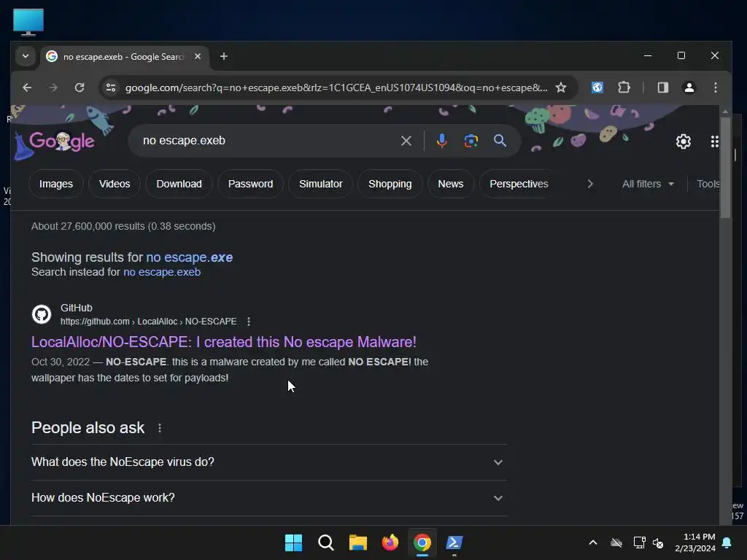The width and height of the screenshot is (747, 560).
Task: Open LocalAlloc/NO-ESCAPE GitHub result
Action: click(224, 342)
